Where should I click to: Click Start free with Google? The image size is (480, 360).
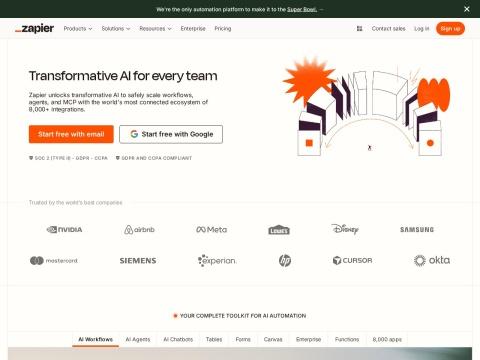pos(171,134)
